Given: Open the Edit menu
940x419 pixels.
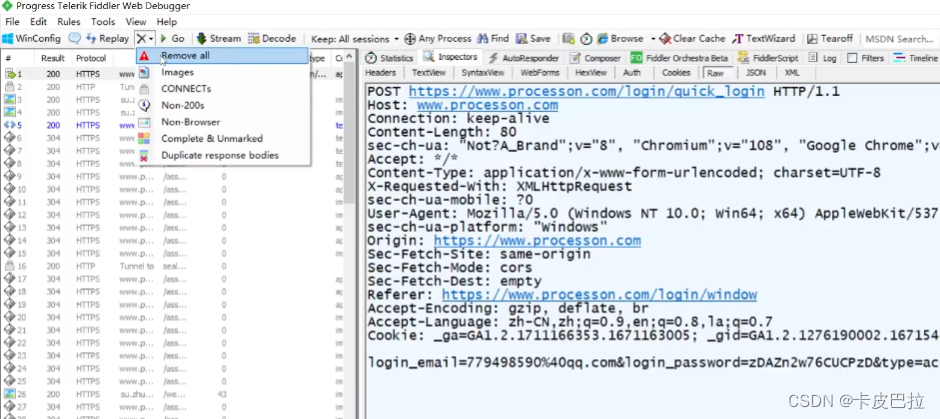Looking at the screenshot, I should click(38, 22).
